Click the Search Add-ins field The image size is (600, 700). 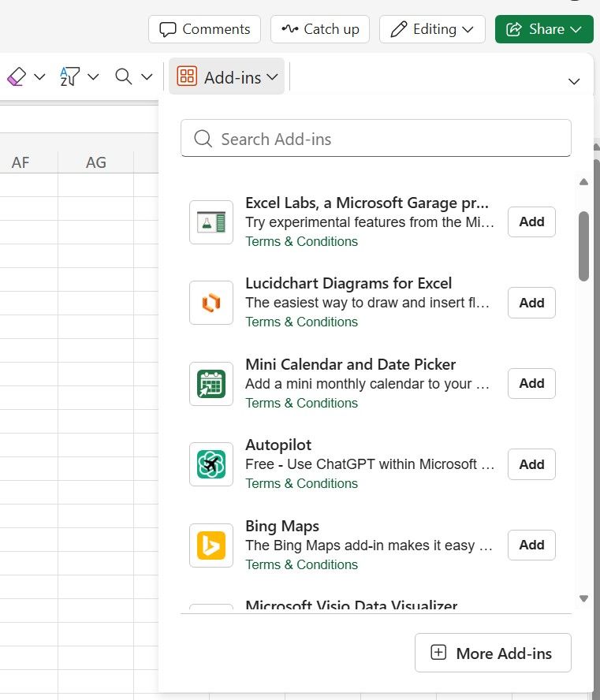376,139
